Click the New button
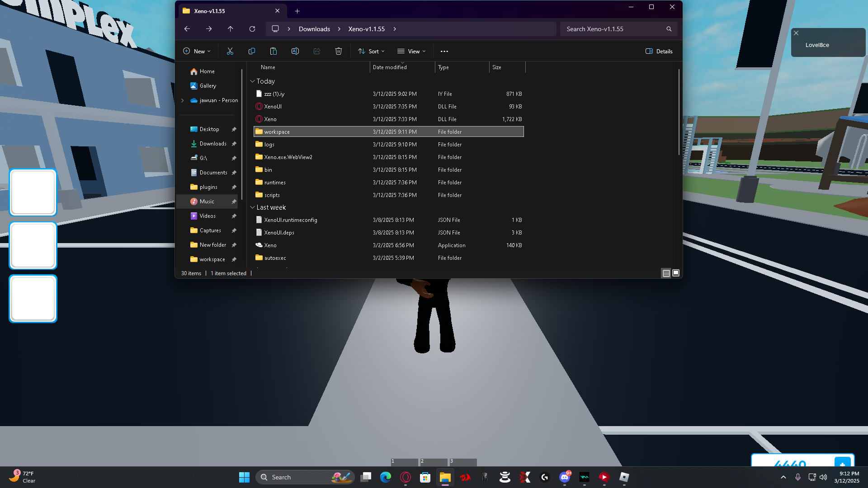This screenshot has height=488, width=868. [x=197, y=51]
